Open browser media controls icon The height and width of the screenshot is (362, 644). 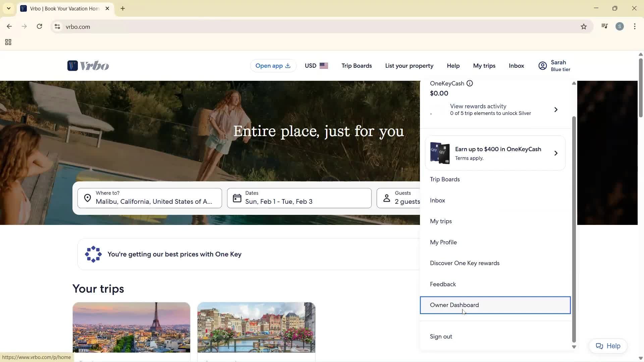[604, 26]
